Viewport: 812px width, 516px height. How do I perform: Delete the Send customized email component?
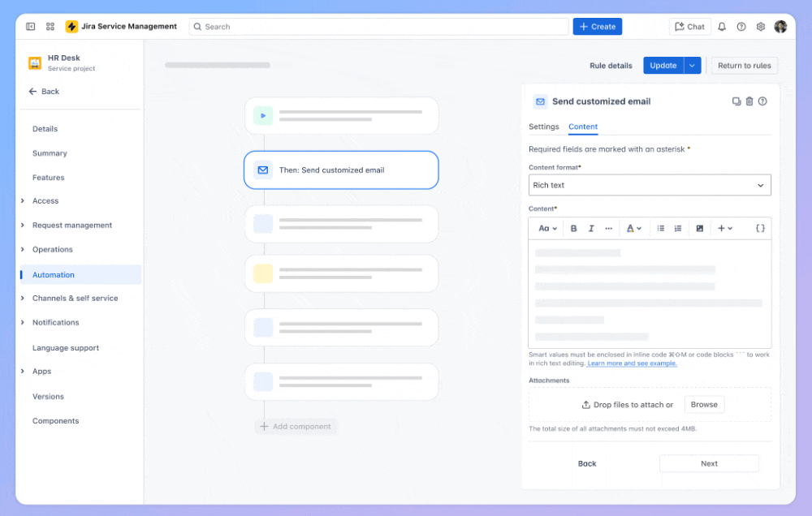point(749,101)
